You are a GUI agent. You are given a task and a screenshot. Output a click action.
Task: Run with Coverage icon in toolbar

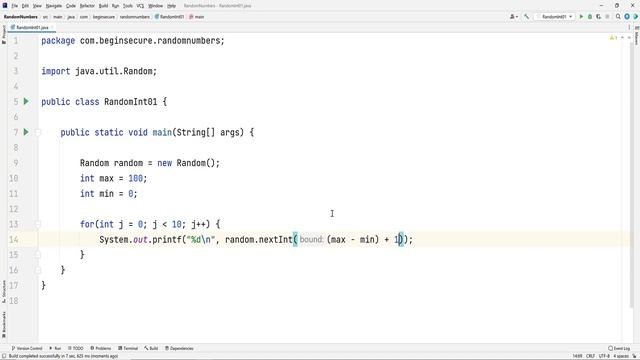pyautogui.click(x=598, y=17)
